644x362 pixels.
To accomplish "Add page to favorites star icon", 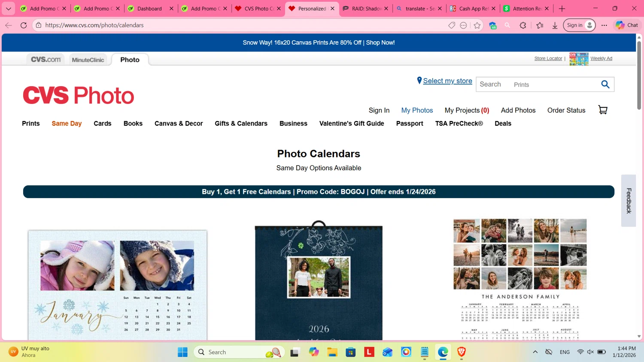I will pos(477,25).
